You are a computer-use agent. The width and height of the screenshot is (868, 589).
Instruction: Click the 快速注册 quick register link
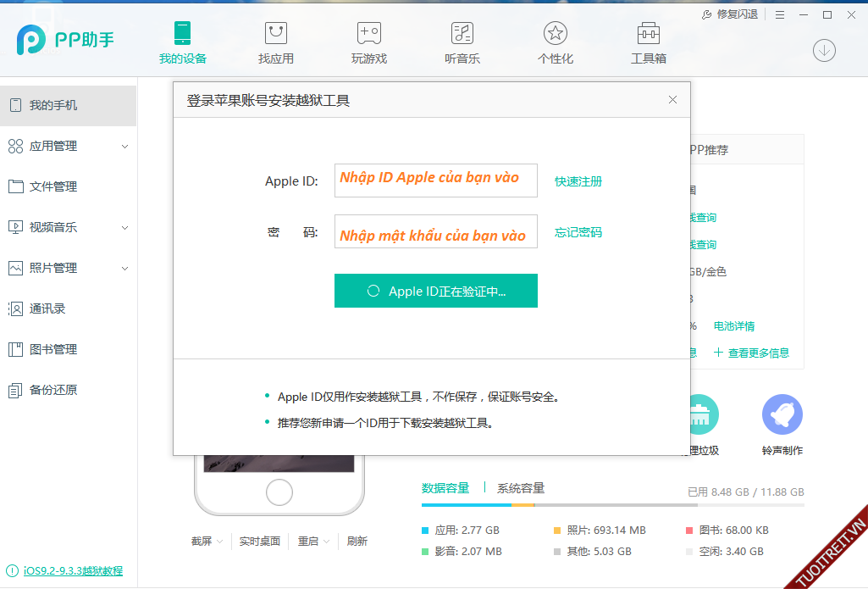[x=578, y=181]
